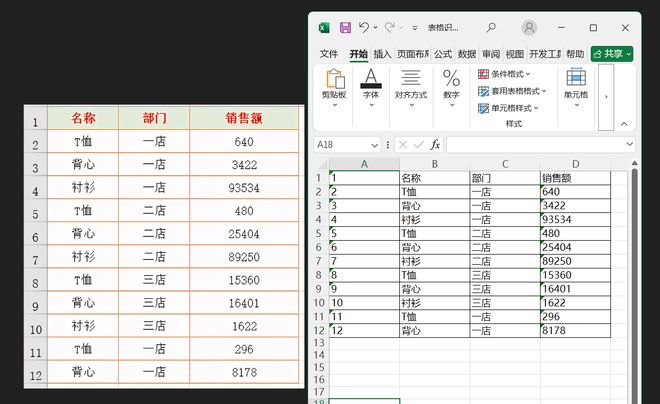Select column D header in Excel
The image size is (660, 404).
tap(575, 164)
